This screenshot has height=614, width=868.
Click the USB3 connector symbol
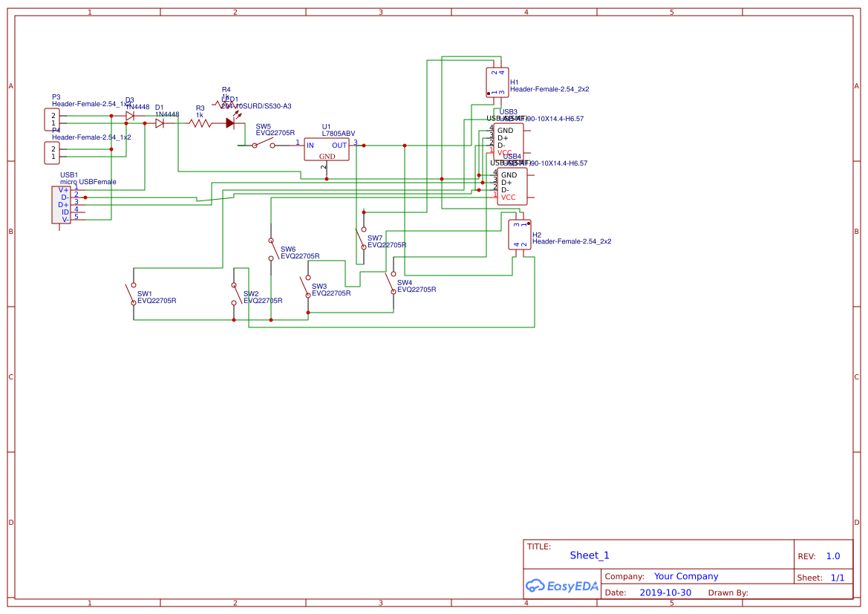tap(508, 142)
